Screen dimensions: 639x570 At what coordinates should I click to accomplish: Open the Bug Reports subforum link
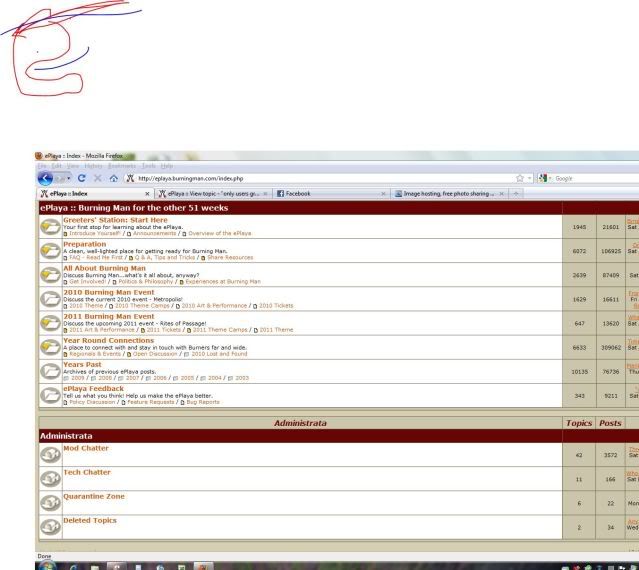[203, 402]
